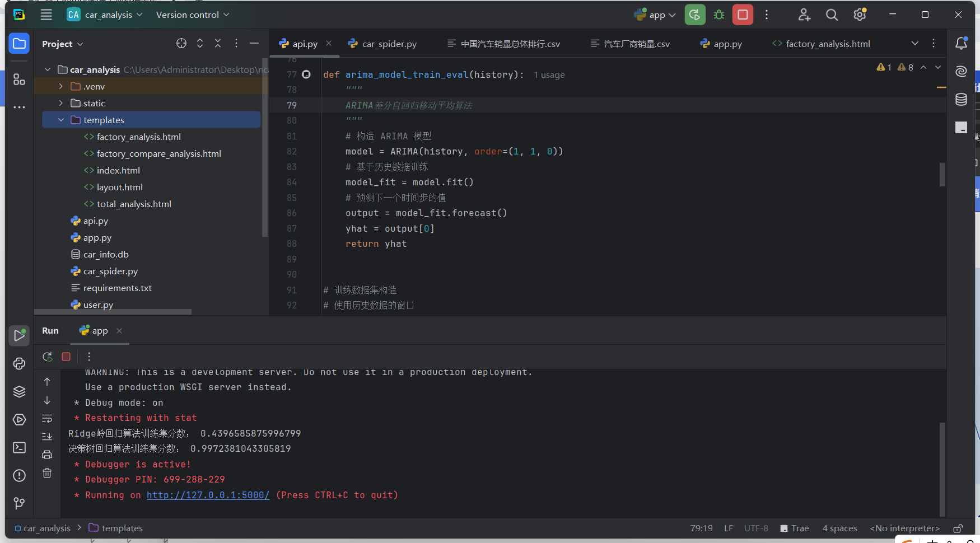Toggle scroll to end in Run console
980x543 pixels.
(47, 437)
